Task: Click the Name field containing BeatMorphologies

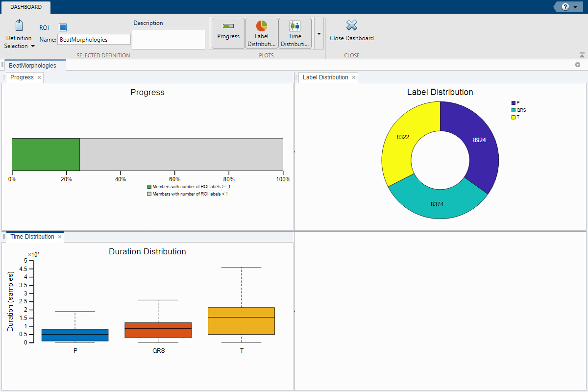Action: point(94,40)
